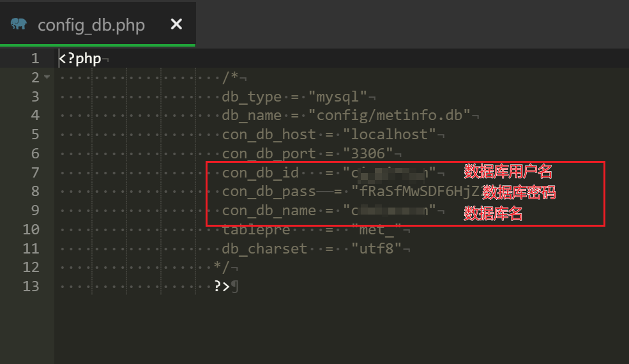The width and height of the screenshot is (629, 364).
Task: Select line number 7 in the gutter
Action: pos(35,172)
